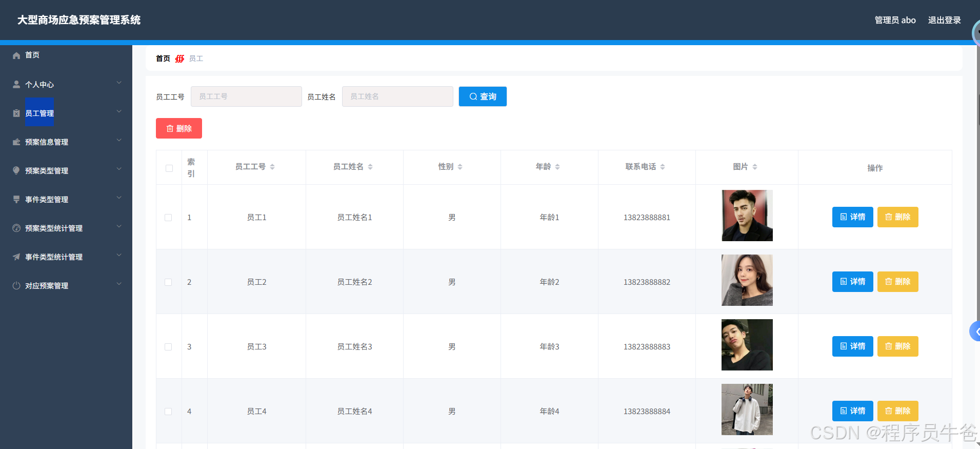Click the red batch 删除 button
This screenshot has height=449, width=980.
pyautogui.click(x=179, y=128)
